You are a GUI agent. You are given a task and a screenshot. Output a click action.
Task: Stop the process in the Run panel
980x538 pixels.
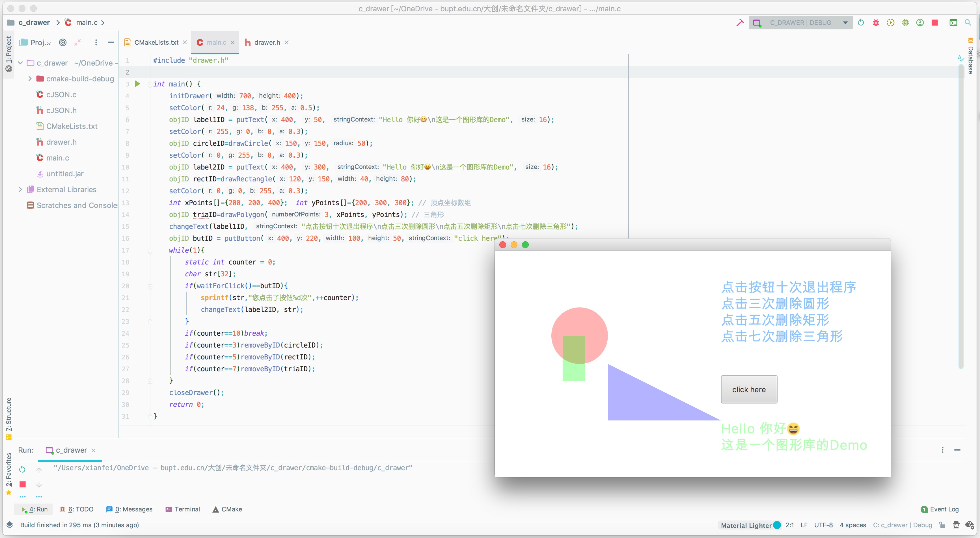pos(22,484)
